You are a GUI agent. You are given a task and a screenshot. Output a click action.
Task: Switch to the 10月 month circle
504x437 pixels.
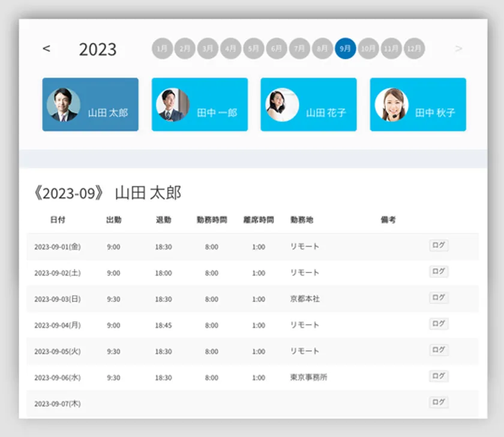pos(368,49)
